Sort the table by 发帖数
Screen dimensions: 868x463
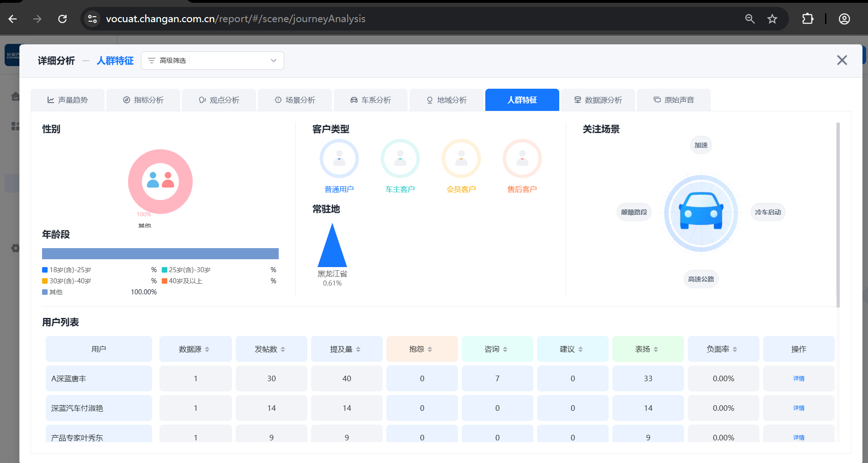282,349
